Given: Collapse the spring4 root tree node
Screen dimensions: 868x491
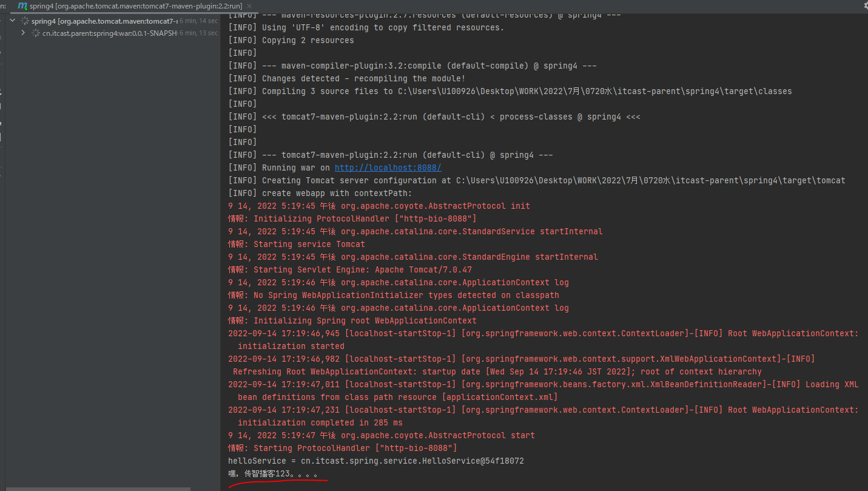Looking at the screenshot, I should coord(12,21).
